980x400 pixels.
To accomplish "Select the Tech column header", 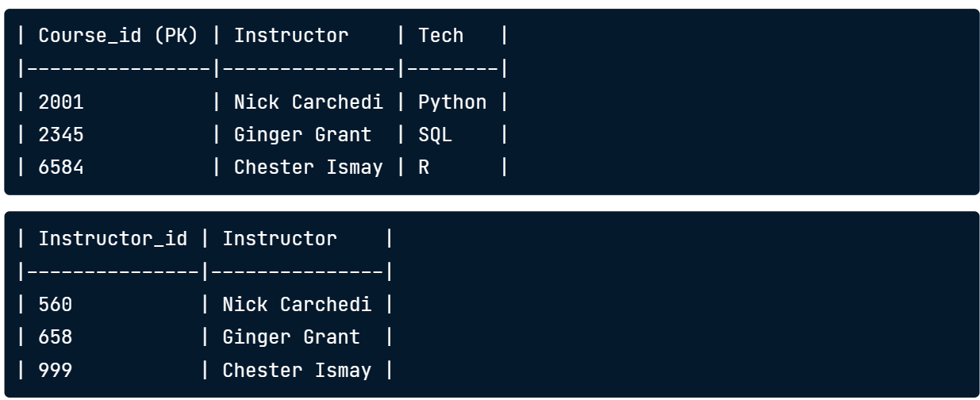I will 441,35.
